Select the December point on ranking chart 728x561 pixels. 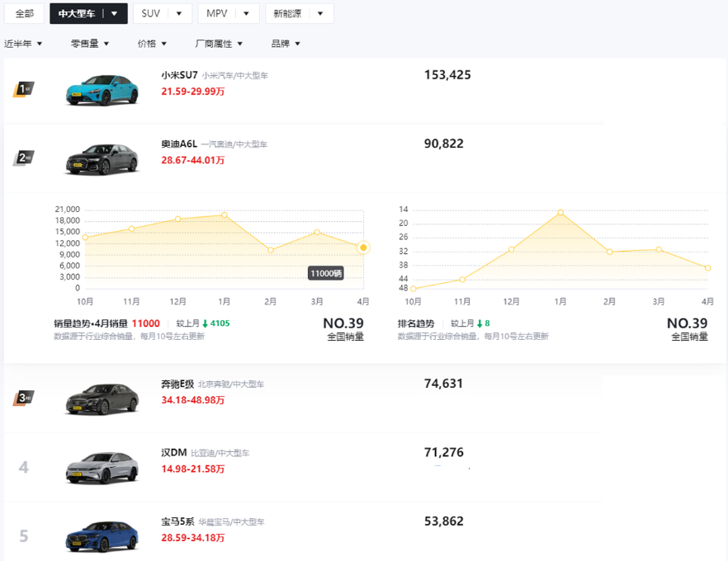point(511,249)
